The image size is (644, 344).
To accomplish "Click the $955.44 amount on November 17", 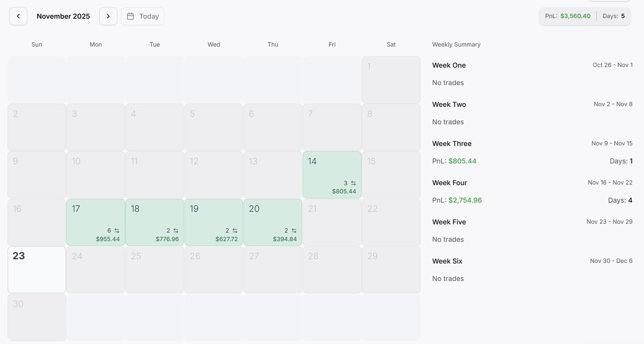I will coord(108,239).
